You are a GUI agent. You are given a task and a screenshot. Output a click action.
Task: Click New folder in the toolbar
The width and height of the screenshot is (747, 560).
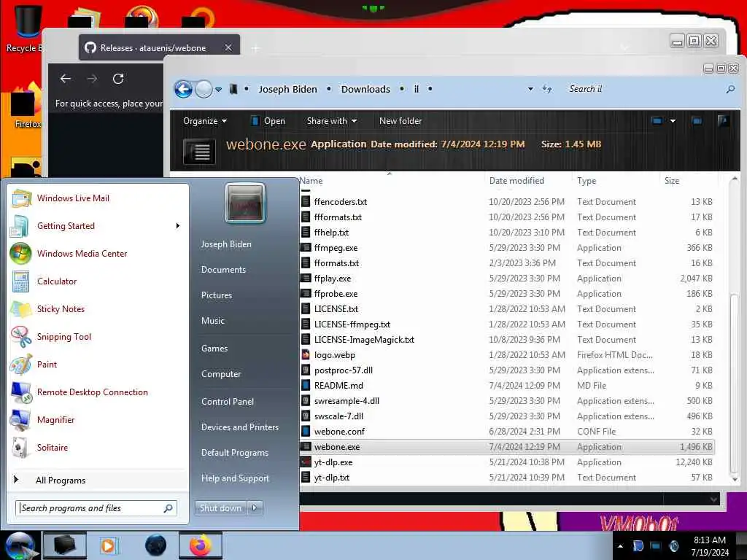tap(400, 121)
